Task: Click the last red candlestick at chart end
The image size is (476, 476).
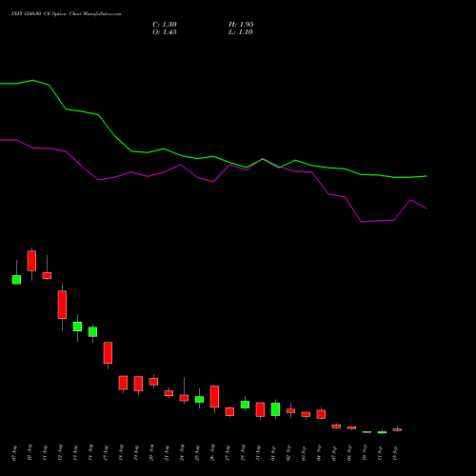Action: pos(397,429)
